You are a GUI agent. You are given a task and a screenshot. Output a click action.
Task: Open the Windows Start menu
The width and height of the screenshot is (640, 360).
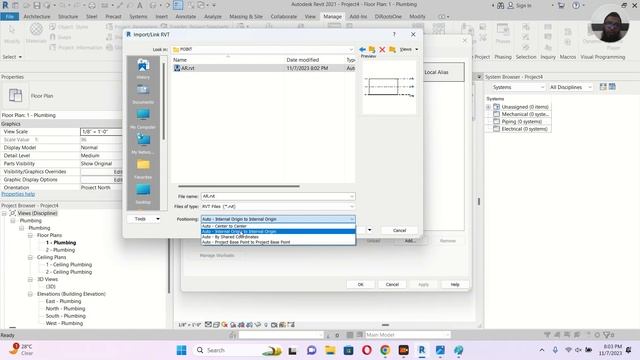(182, 350)
